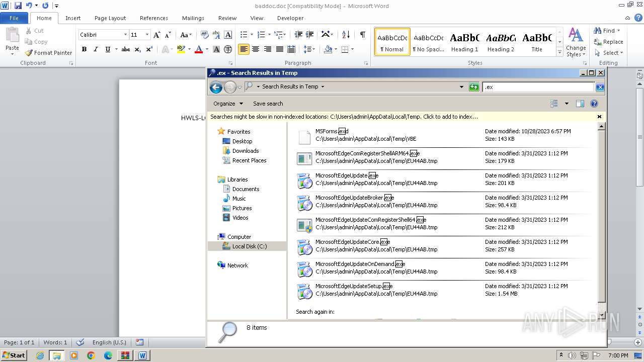644x362 pixels.
Task: Click Decrease Indent icon
Action: [x=298, y=35]
